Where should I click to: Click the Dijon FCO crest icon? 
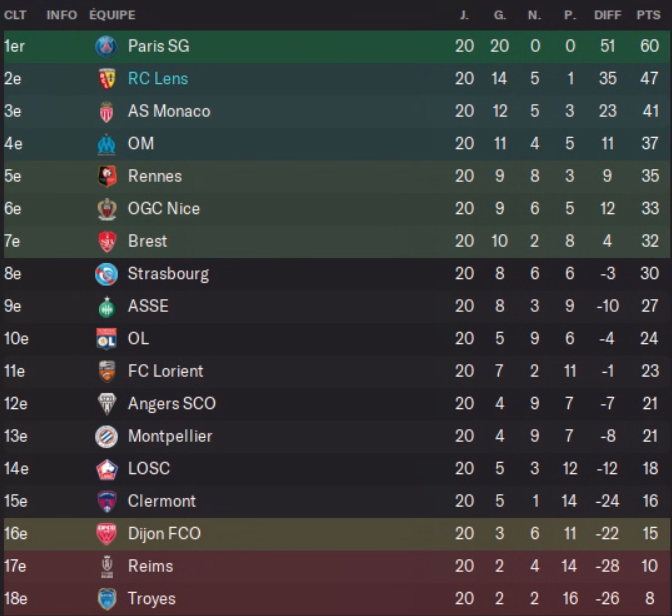(106, 534)
